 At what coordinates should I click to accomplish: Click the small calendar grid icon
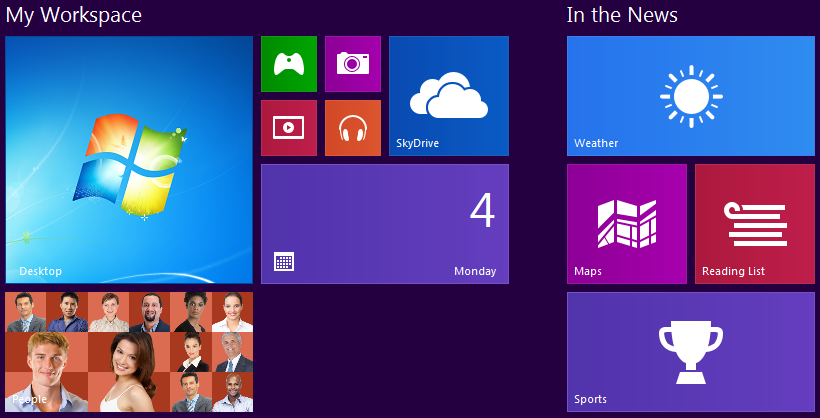click(284, 262)
